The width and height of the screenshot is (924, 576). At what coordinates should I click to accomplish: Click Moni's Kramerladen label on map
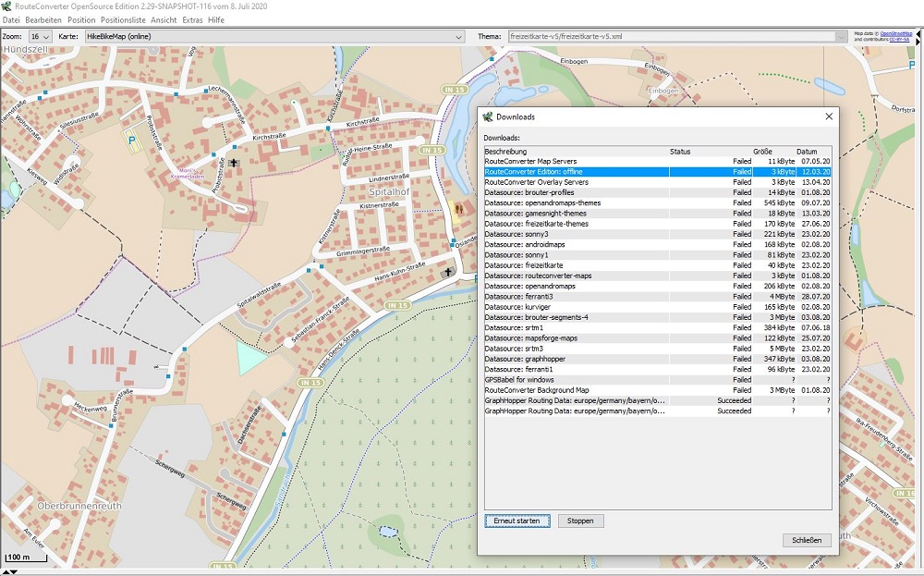point(188,173)
